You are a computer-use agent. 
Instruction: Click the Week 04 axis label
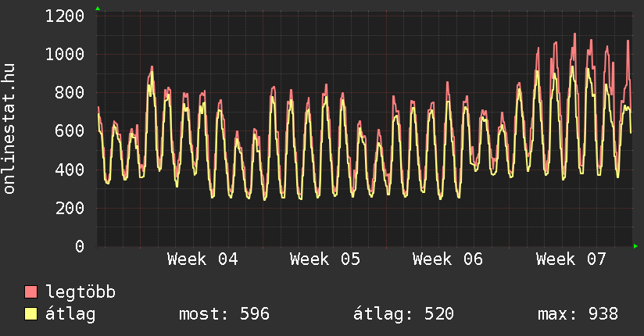[202, 259]
